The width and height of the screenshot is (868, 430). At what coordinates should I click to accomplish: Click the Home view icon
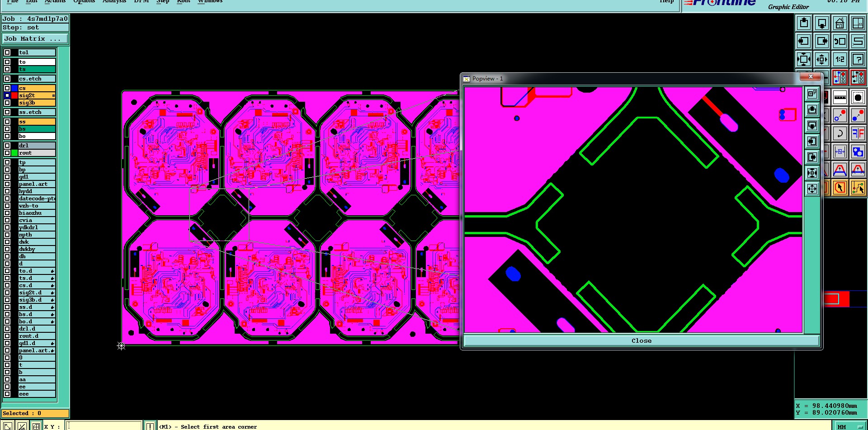(x=840, y=23)
